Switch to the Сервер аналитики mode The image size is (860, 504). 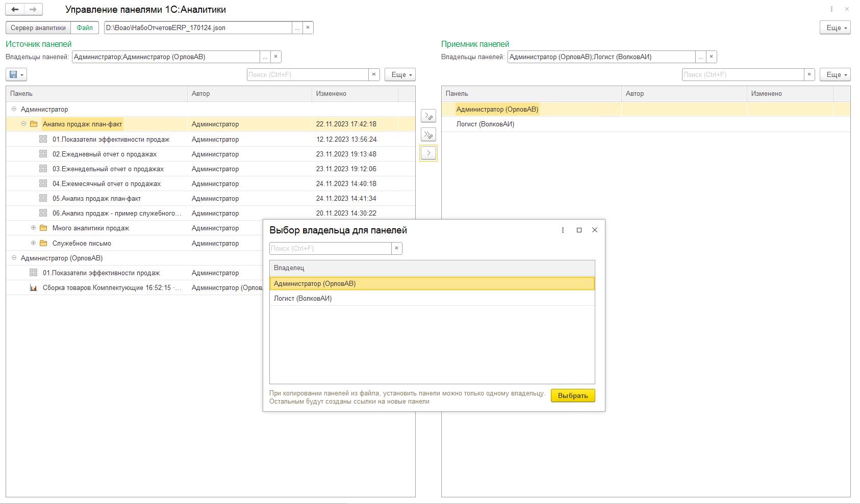pyautogui.click(x=38, y=28)
